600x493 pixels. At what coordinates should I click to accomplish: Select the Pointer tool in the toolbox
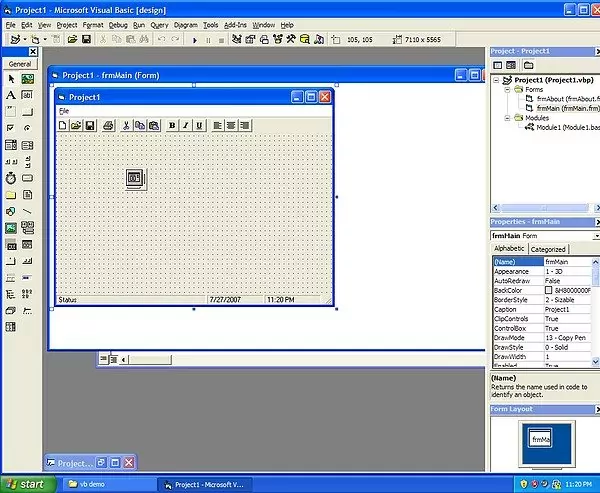click(11, 79)
